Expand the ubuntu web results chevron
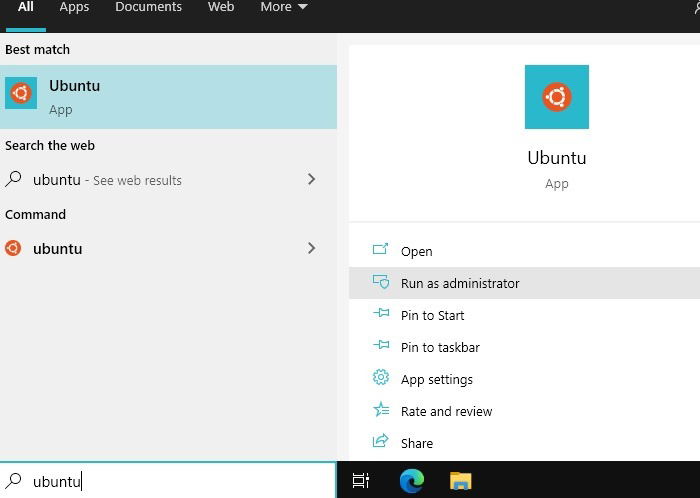The height and width of the screenshot is (498, 700). tap(312, 179)
